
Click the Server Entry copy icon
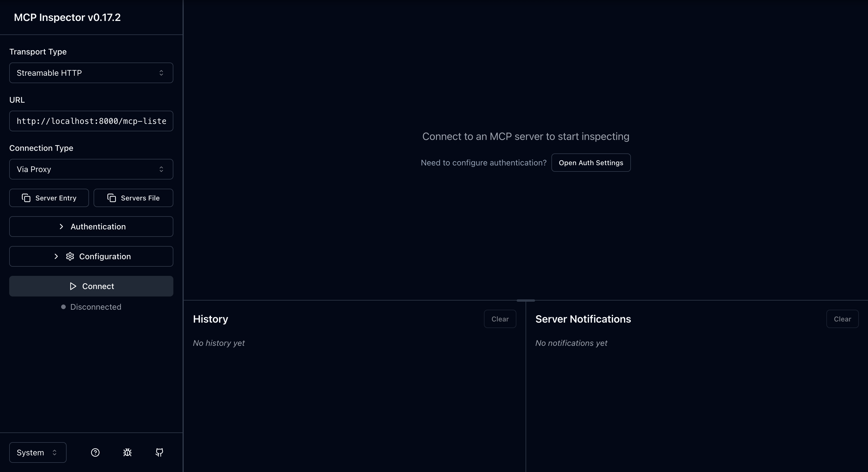[x=26, y=198]
